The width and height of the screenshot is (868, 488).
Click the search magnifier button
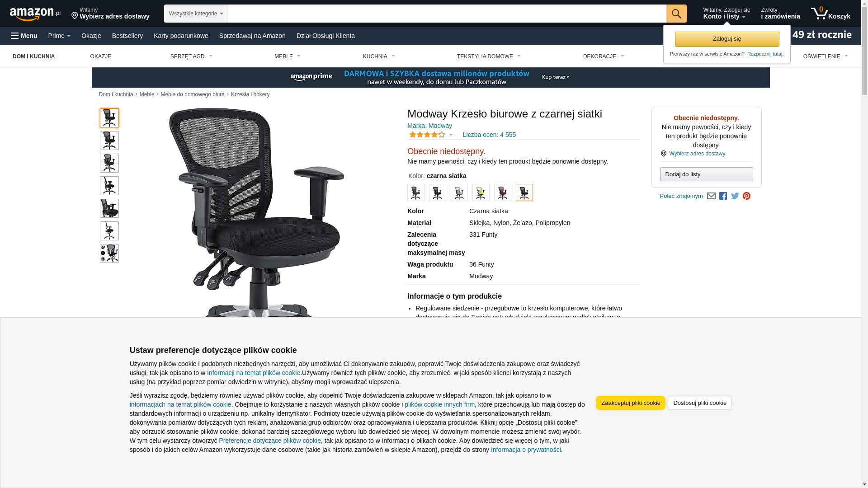point(676,14)
